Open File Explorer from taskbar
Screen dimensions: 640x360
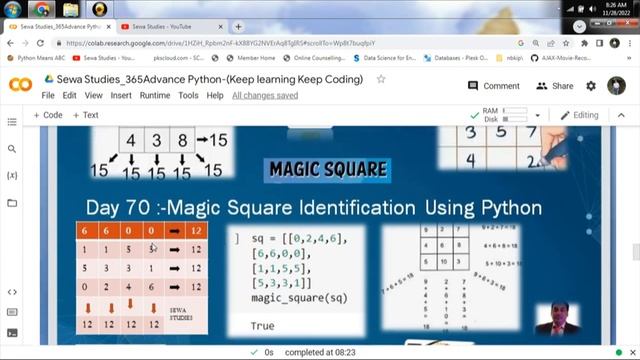71,9
